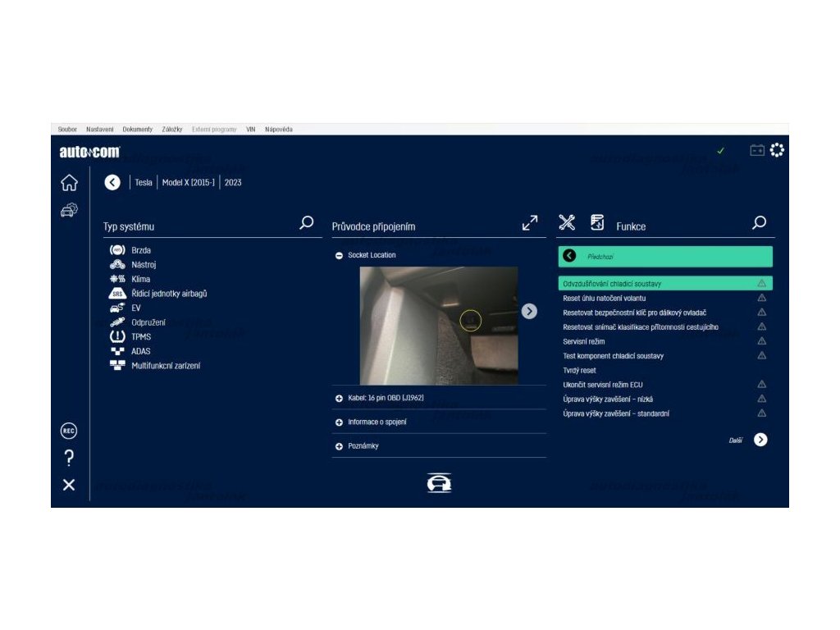
Task: Select Úprava výšky zavěšení – nízká
Action: pos(608,399)
